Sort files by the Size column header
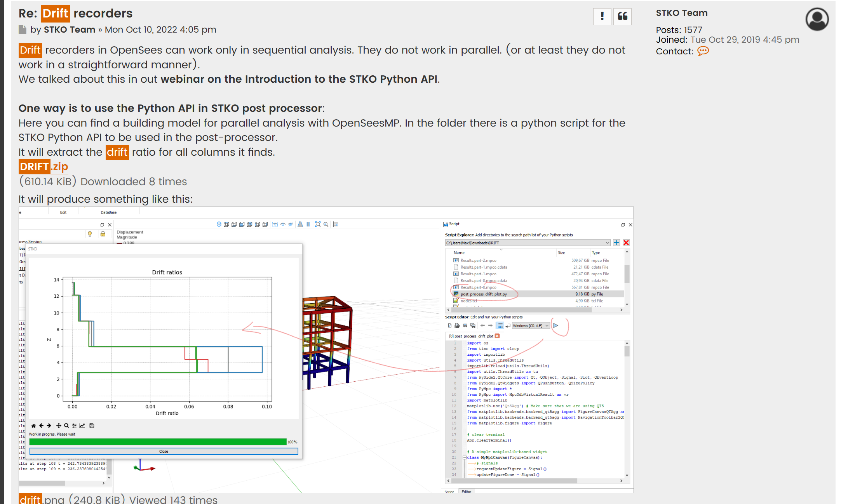Image resolution: width=841 pixels, height=504 pixels. point(561,253)
